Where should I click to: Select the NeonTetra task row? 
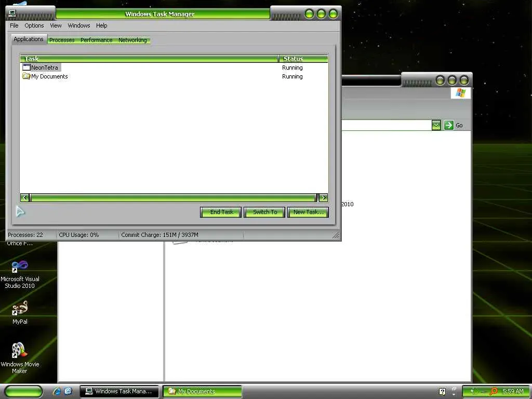[x=174, y=68]
